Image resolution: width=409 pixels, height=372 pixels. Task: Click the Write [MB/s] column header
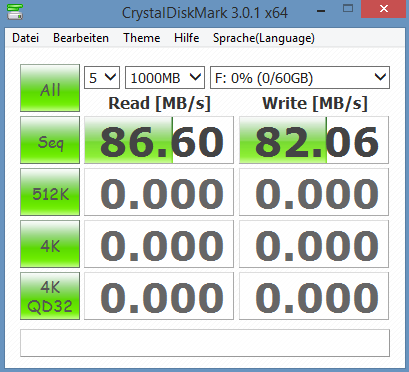315,103
